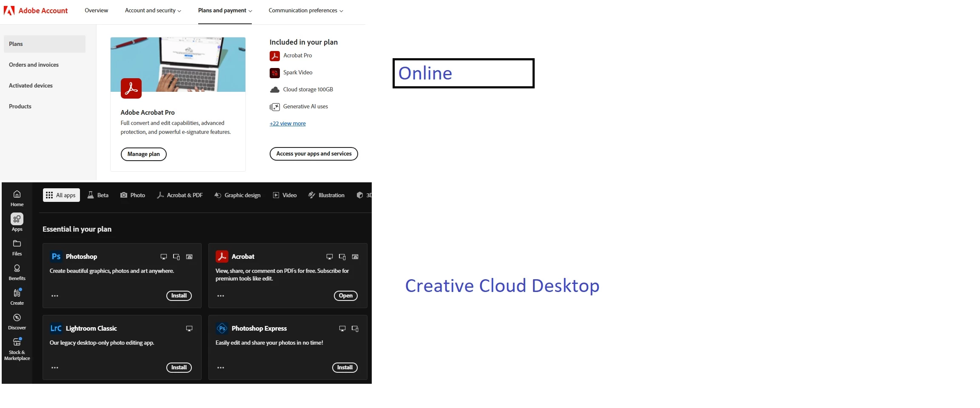980x408 pixels.
Task: Click Photoshop desktop platform icon
Action: (164, 257)
